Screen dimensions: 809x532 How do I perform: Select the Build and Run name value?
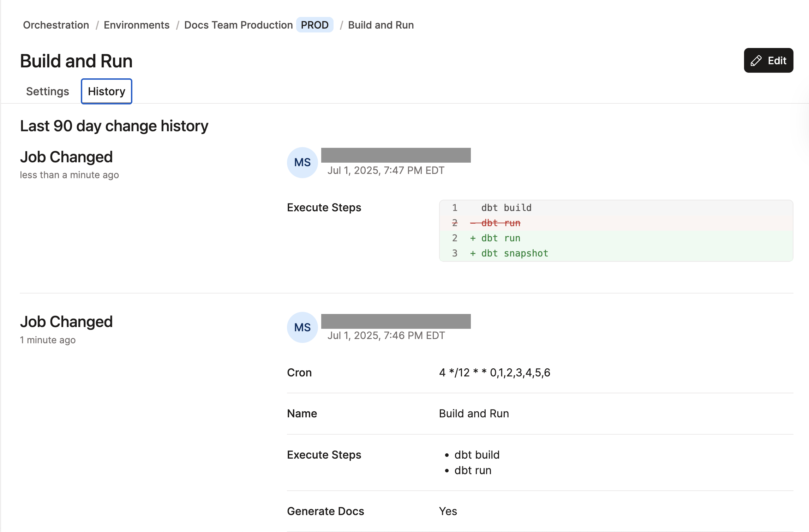tap(473, 413)
